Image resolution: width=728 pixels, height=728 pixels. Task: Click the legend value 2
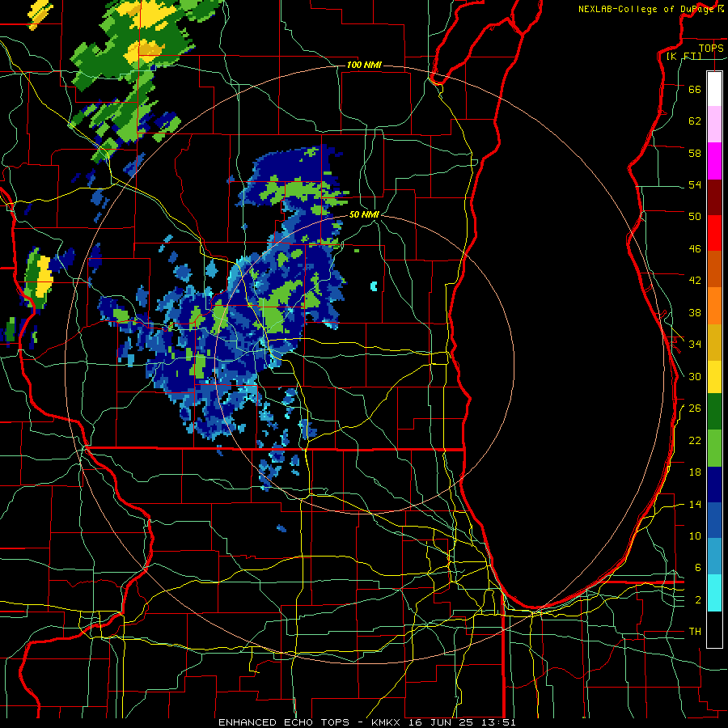click(698, 600)
